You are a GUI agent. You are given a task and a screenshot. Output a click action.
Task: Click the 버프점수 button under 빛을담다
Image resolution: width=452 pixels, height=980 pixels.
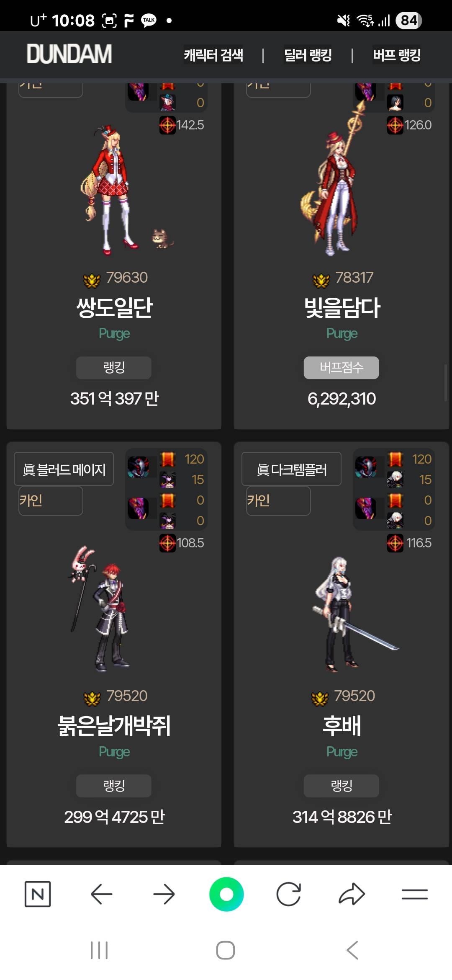[342, 368]
